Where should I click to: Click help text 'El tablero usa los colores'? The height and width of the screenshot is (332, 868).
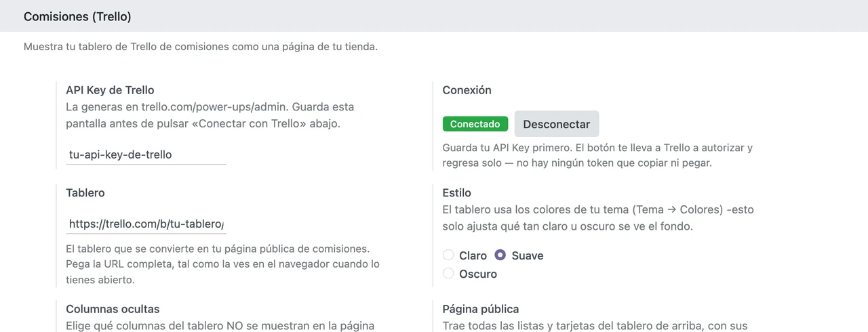pyautogui.click(x=598, y=217)
